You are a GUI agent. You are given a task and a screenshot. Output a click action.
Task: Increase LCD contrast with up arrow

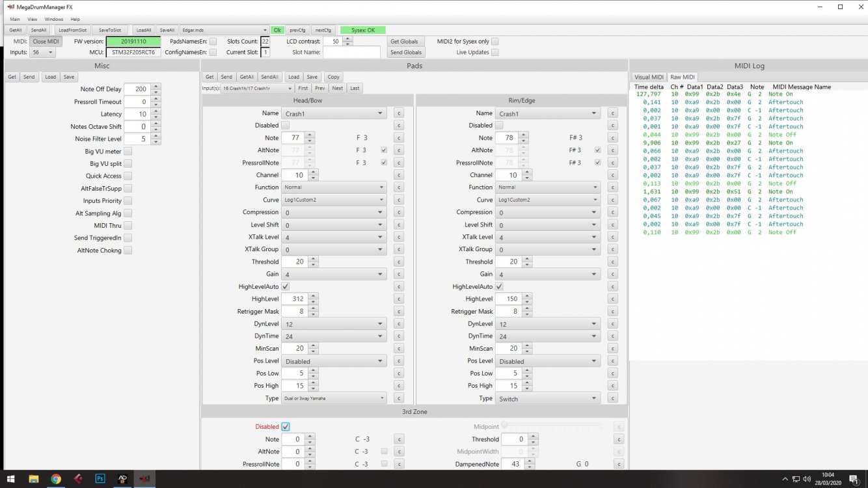pyautogui.click(x=347, y=38)
